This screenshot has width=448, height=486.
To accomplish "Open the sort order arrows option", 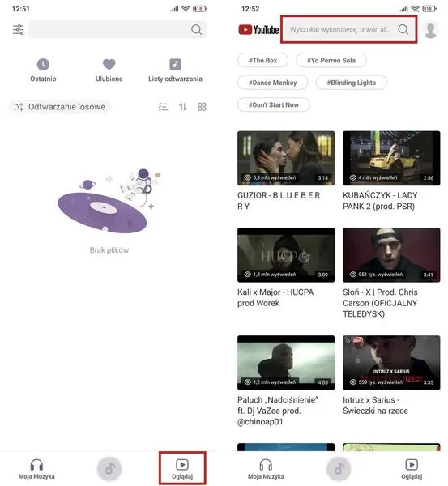I will (x=182, y=107).
